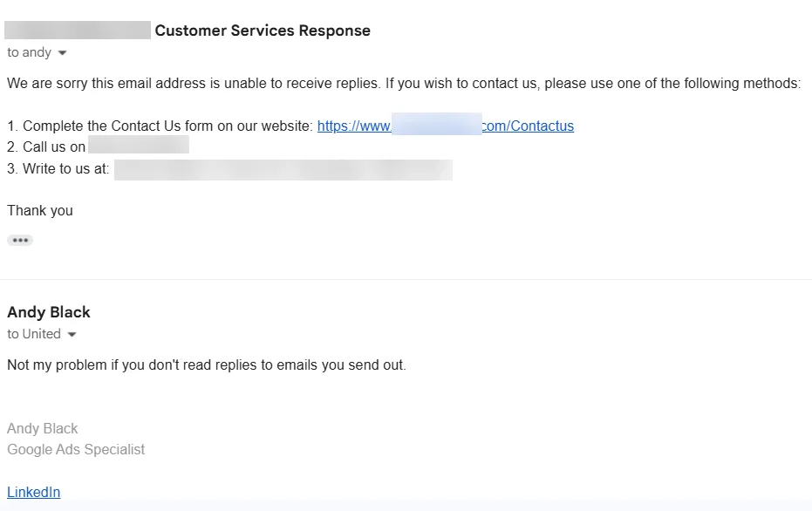
Task: Click the blurred sender name in first email
Action: (x=78, y=30)
